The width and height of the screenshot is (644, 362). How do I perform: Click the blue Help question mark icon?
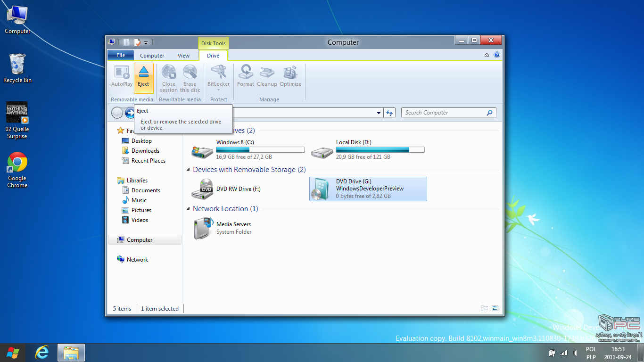click(x=496, y=55)
